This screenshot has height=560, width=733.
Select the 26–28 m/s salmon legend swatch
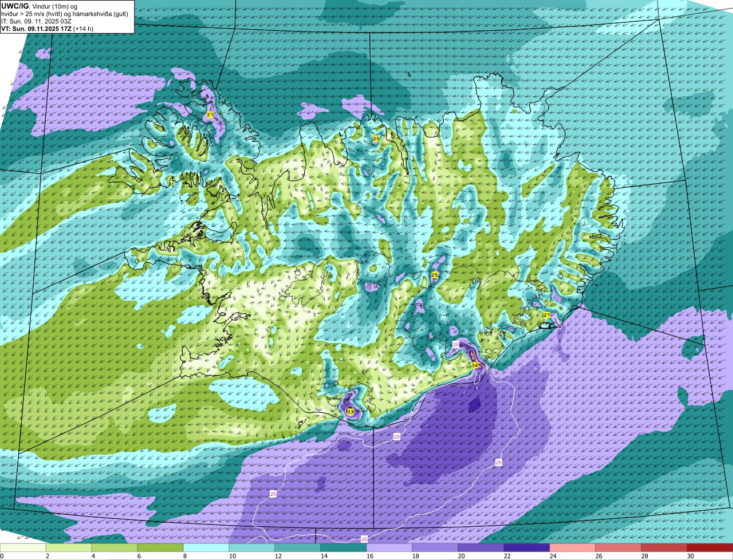tap(619, 548)
